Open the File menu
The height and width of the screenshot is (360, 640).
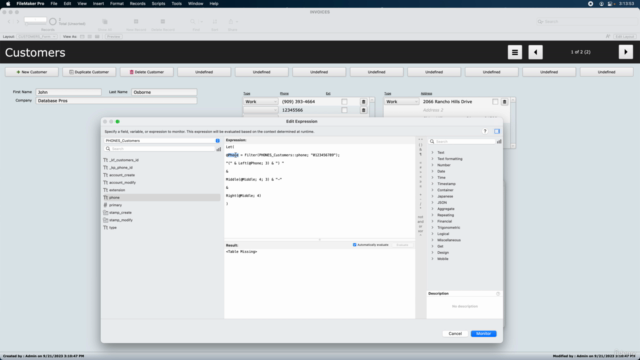coord(54,4)
